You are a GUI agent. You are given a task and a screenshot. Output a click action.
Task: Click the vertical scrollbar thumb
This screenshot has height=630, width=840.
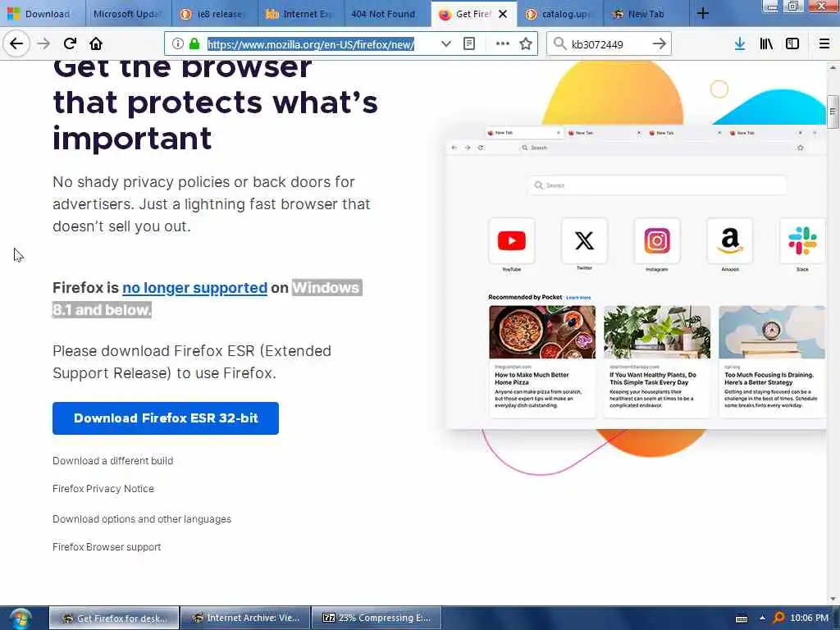pos(833,112)
